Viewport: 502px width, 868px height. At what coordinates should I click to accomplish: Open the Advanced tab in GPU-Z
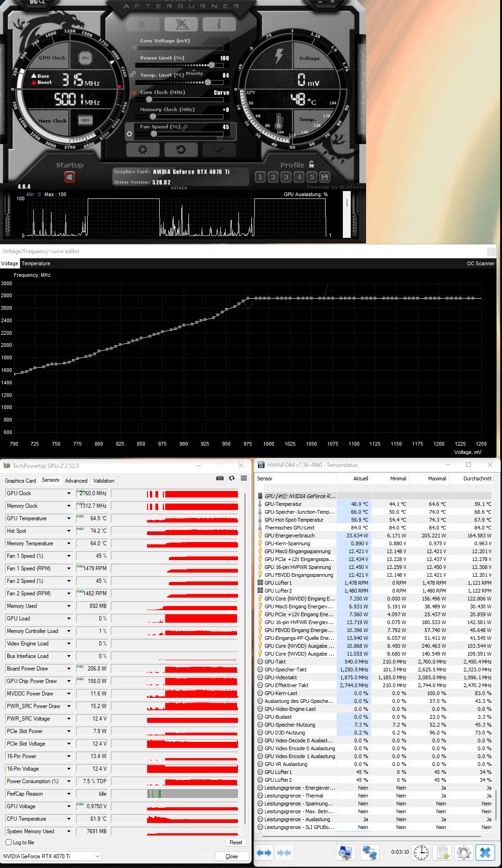(x=76, y=481)
